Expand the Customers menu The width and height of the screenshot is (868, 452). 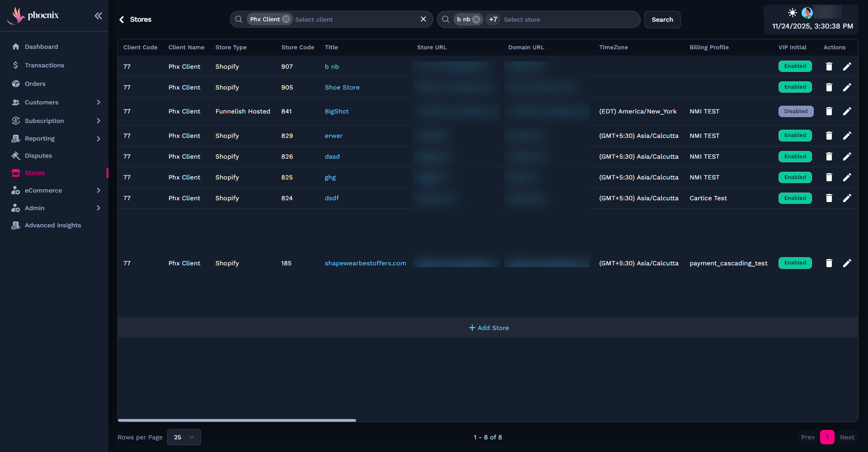pos(98,102)
